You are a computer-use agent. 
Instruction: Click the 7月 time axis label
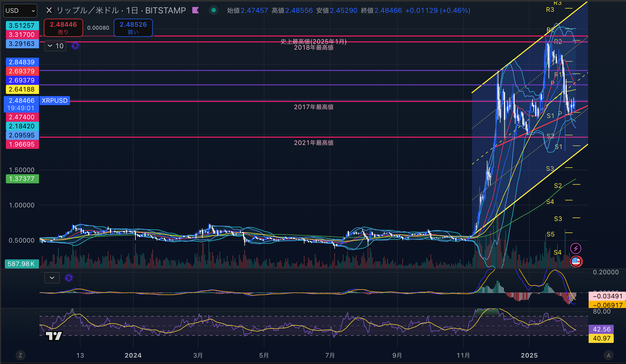tap(330, 355)
